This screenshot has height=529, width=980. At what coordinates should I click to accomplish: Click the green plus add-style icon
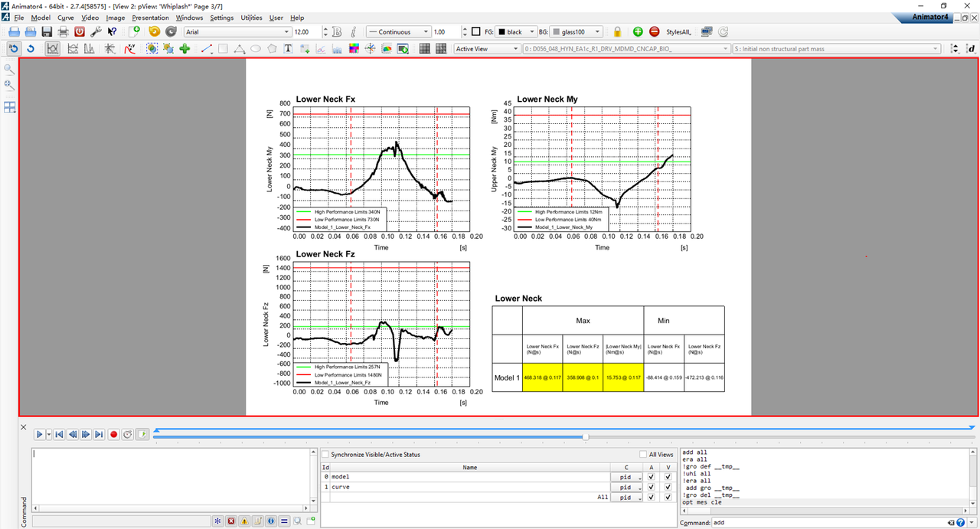pos(638,32)
